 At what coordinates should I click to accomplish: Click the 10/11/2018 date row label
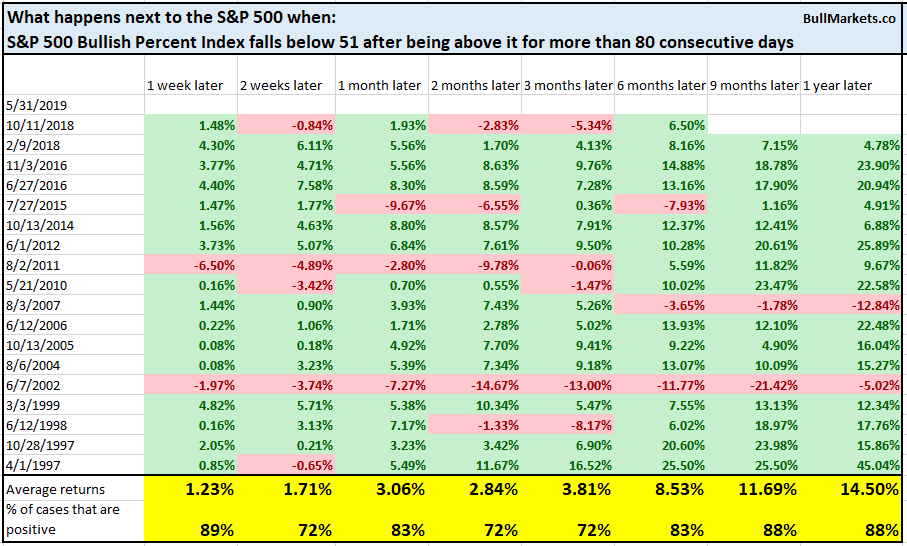click(x=38, y=124)
